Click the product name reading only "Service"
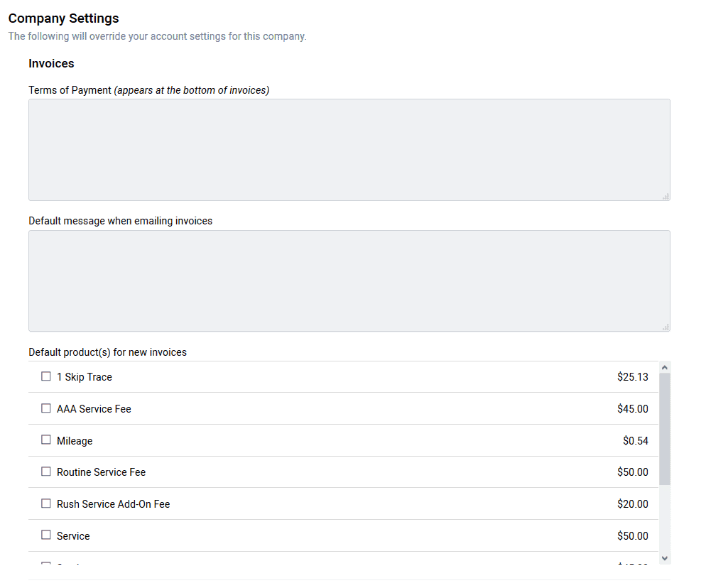Image resolution: width=706 pixels, height=588 pixels. tap(73, 536)
